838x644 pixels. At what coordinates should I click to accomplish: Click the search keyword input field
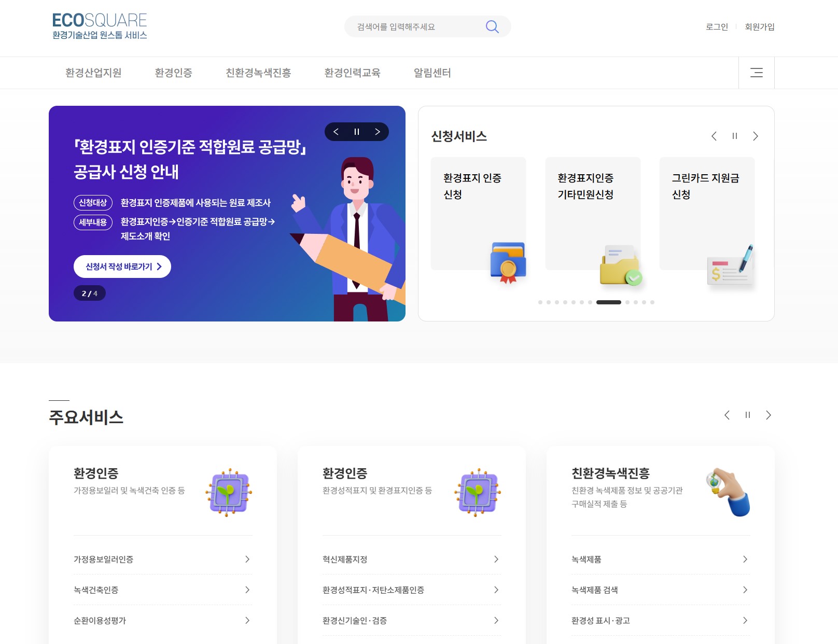[415, 26]
